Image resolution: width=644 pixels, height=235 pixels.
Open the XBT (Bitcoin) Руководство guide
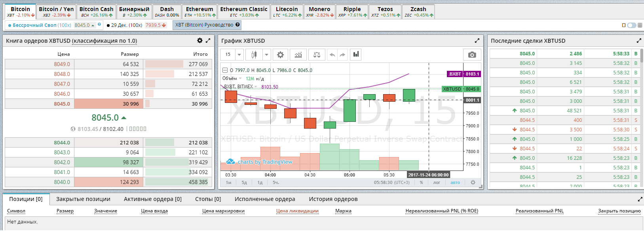207,25
